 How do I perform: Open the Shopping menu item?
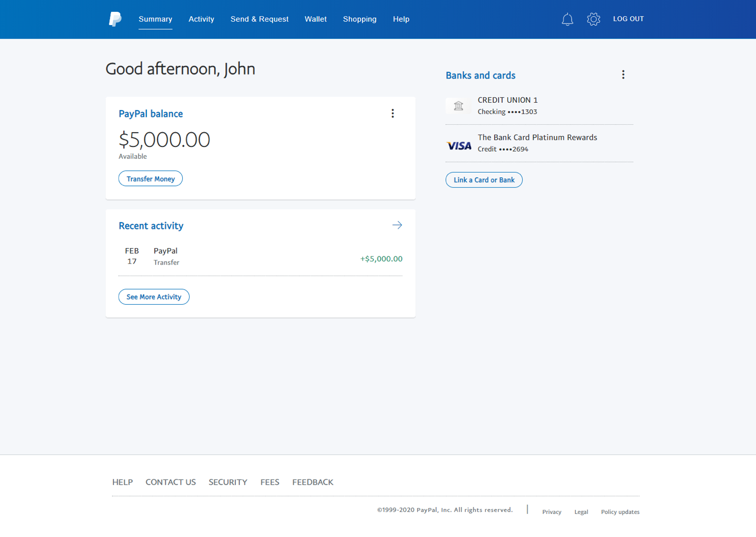pos(360,19)
